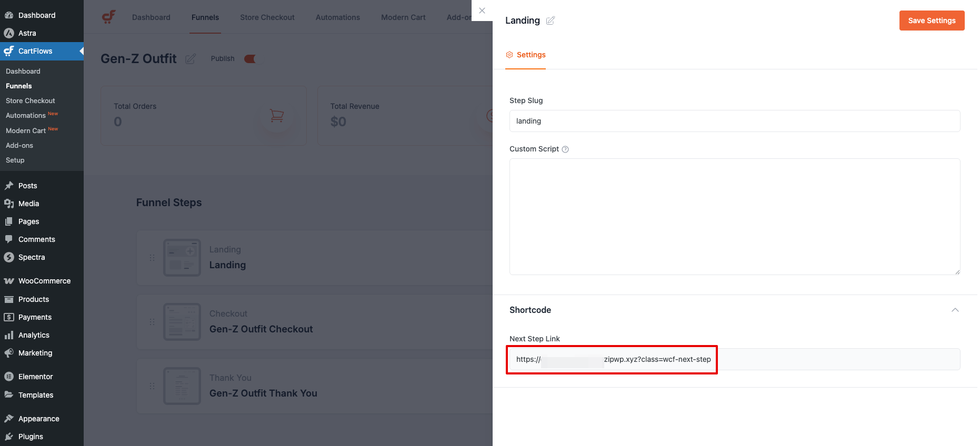
Task: Click the Total Revenue $0 value
Action: pyautogui.click(x=338, y=122)
